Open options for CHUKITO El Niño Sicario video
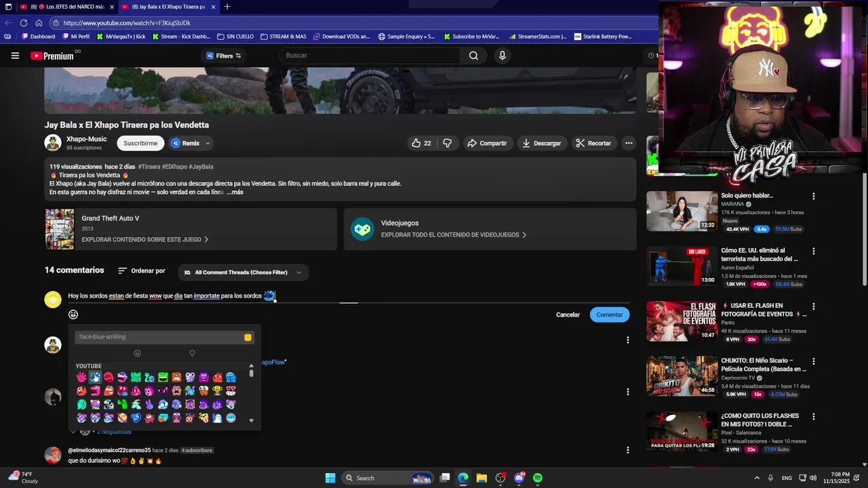868x488 pixels. tap(814, 361)
